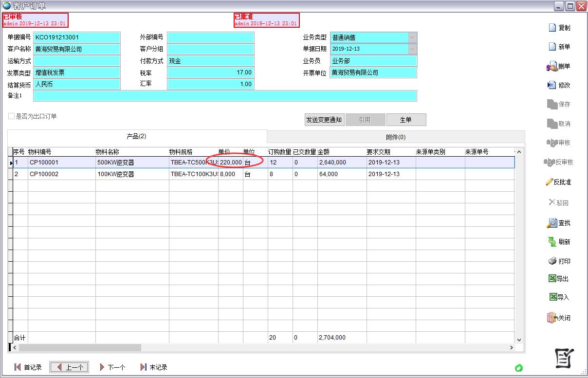This screenshot has width=588, height=378.
Task: Click the 刷新 (refresh) icon
Action: [x=552, y=242]
